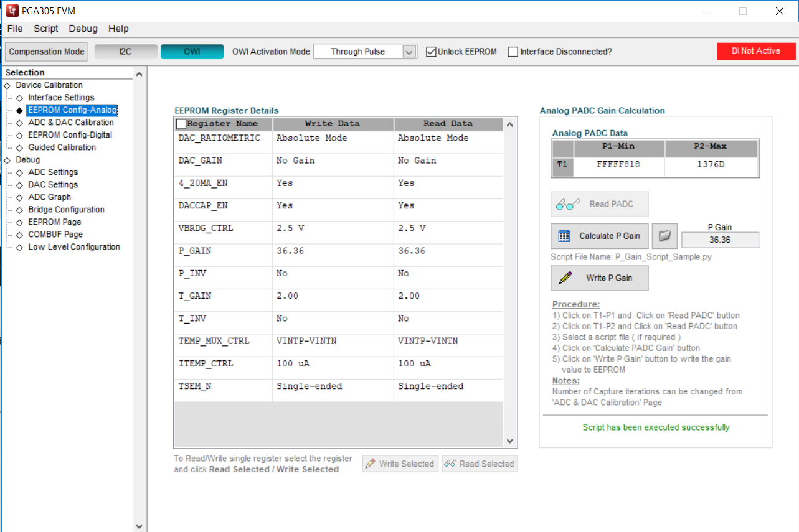Click Read Selected button
This screenshot has height=532, width=799.
(x=480, y=464)
